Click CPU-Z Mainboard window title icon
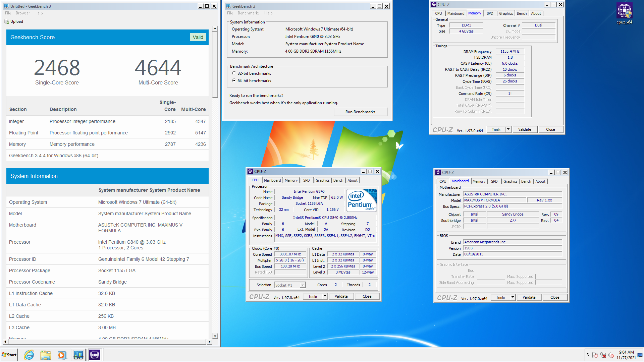The width and height of the screenshot is (644, 362). (x=438, y=172)
